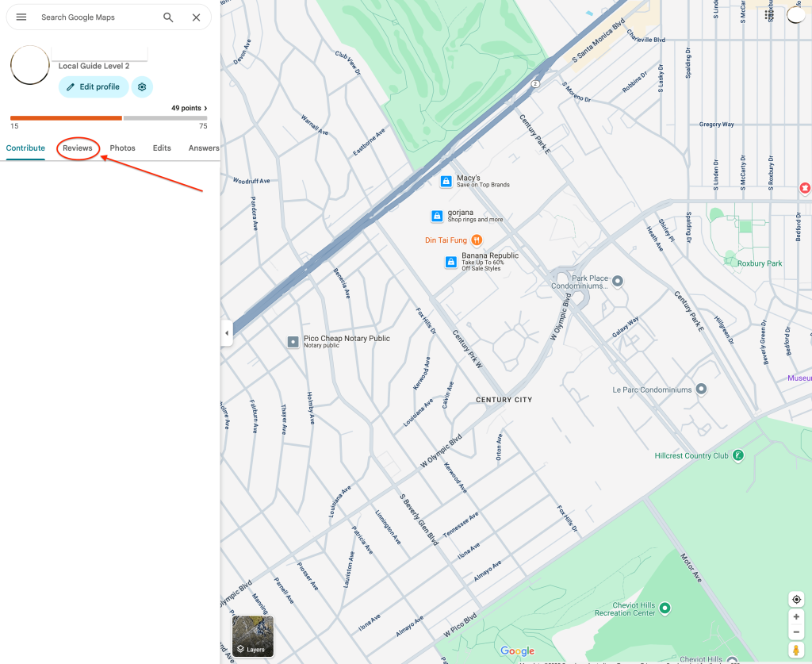Open the Photos tab
Image resolution: width=812 pixels, height=664 pixels.
pyautogui.click(x=122, y=148)
